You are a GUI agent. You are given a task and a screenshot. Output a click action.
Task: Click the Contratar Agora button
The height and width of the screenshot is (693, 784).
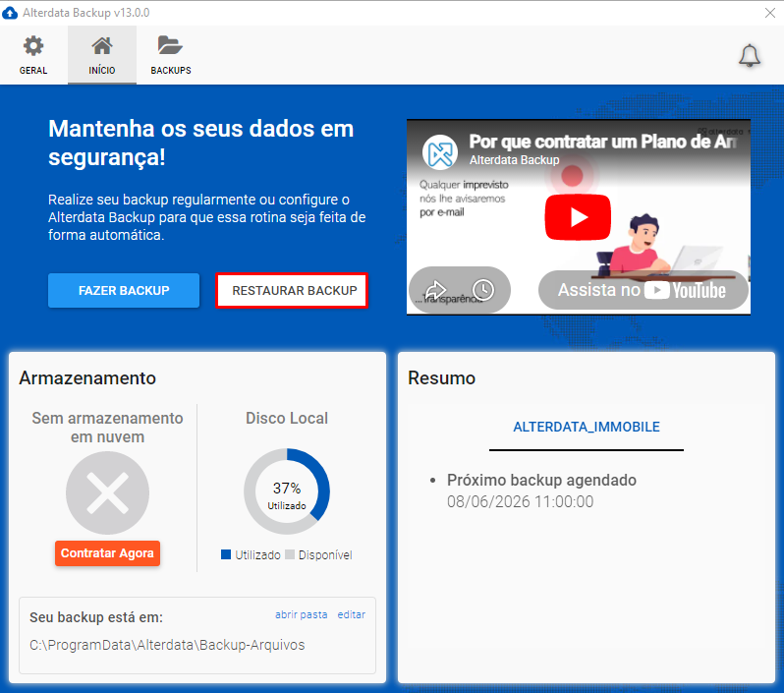point(107,552)
